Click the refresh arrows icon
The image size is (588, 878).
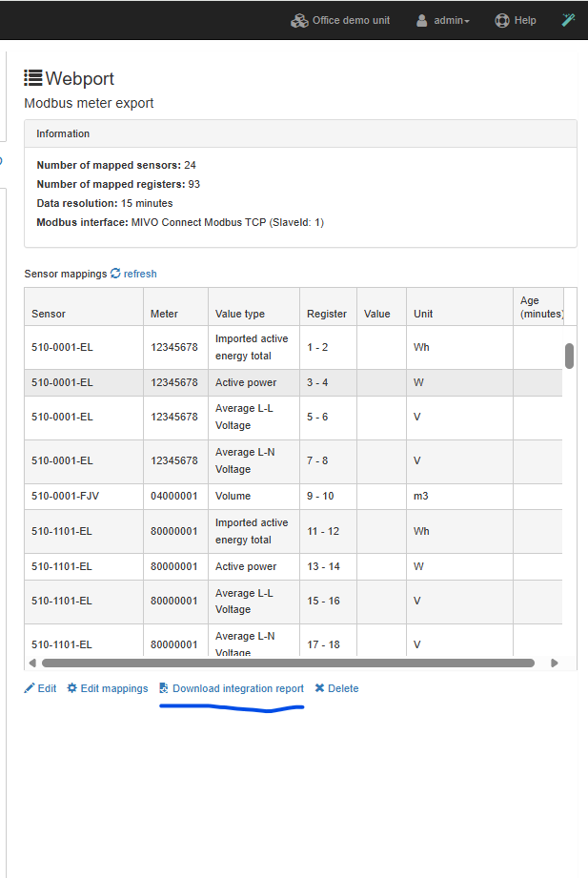pyautogui.click(x=115, y=274)
